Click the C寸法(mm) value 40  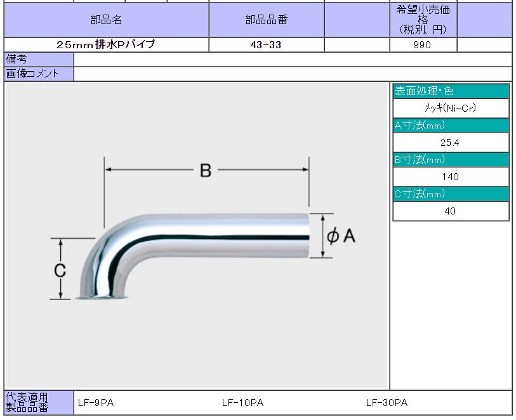click(x=451, y=211)
